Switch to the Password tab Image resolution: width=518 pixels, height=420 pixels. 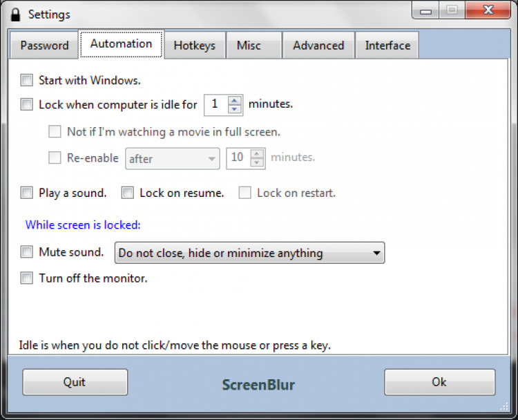click(44, 46)
